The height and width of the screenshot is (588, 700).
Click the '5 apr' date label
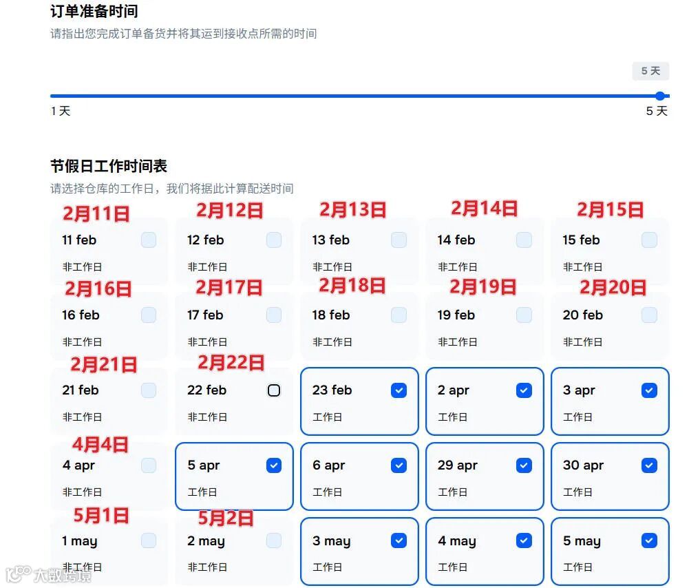pyautogui.click(x=204, y=465)
